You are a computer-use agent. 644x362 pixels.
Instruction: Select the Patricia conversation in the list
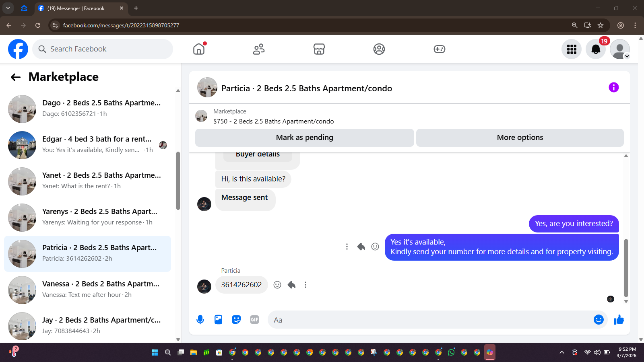(x=87, y=254)
